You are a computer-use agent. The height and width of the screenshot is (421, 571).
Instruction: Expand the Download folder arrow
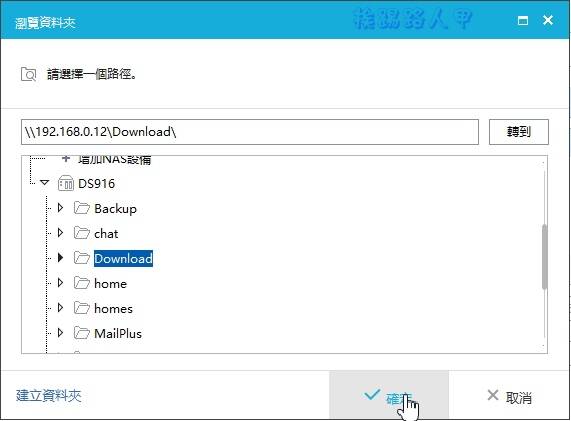(60, 258)
